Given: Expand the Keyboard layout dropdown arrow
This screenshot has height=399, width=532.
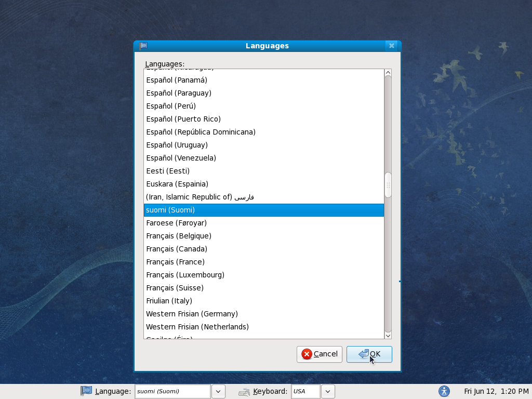Looking at the screenshot, I should pyautogui.click(x=328, y=391).
